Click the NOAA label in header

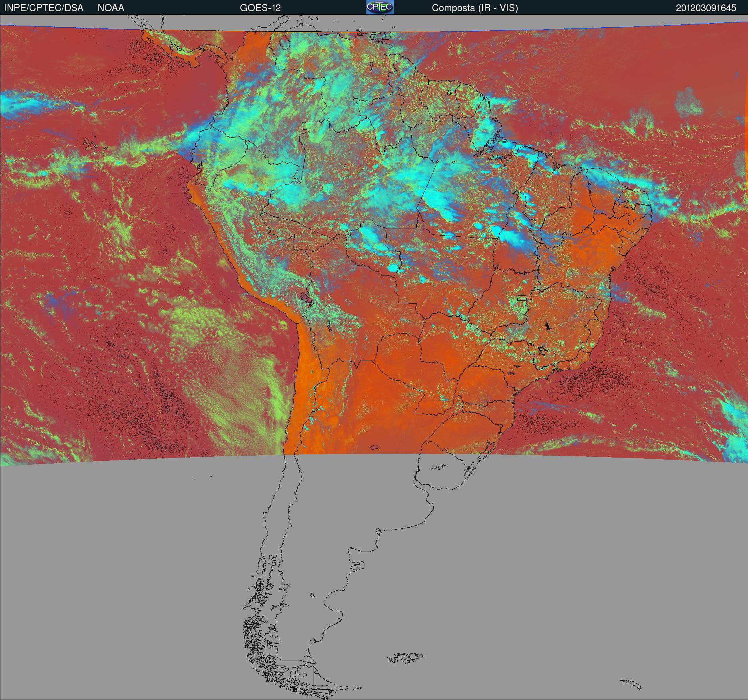click(x=111, y=8)
